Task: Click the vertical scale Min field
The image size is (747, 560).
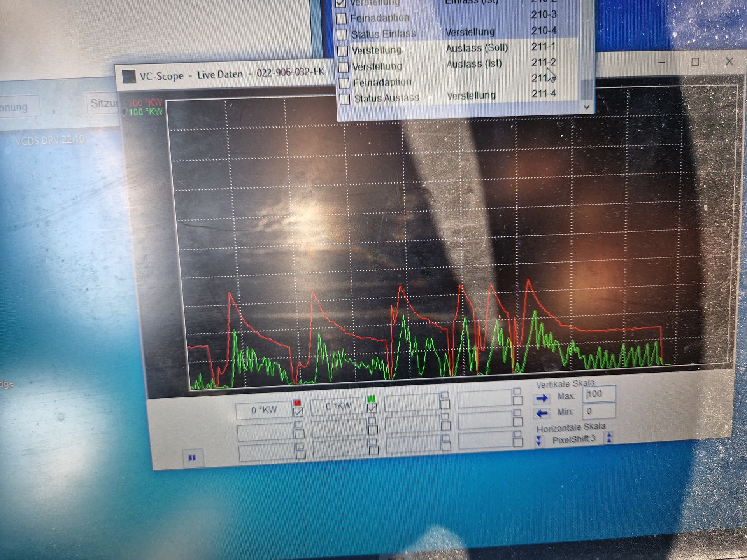Action: 599,411
